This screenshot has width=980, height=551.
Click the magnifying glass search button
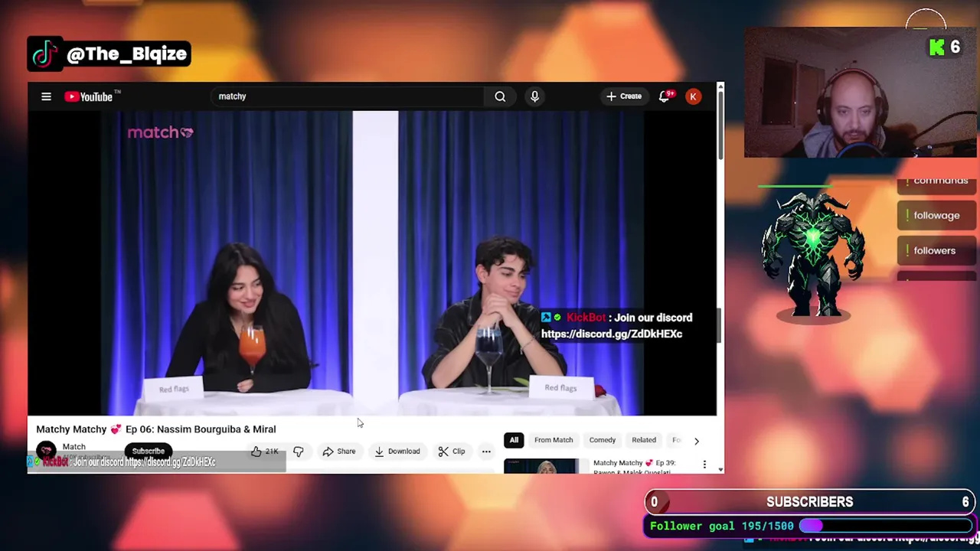coord(500,96)
